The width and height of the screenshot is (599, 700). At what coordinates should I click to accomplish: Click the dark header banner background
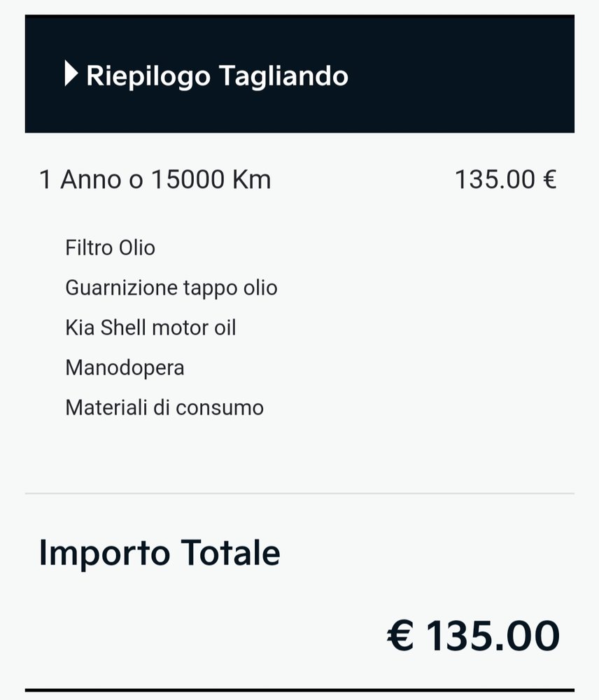click(x=299, y=73)
